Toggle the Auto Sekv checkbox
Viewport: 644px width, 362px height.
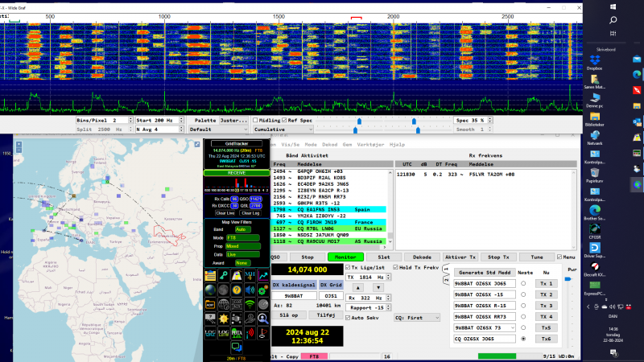(x=348, y=318)
